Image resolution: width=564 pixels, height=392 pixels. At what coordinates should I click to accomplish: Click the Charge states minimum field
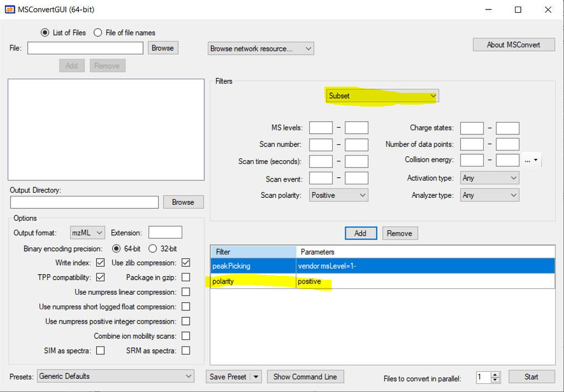click(472, 128)
